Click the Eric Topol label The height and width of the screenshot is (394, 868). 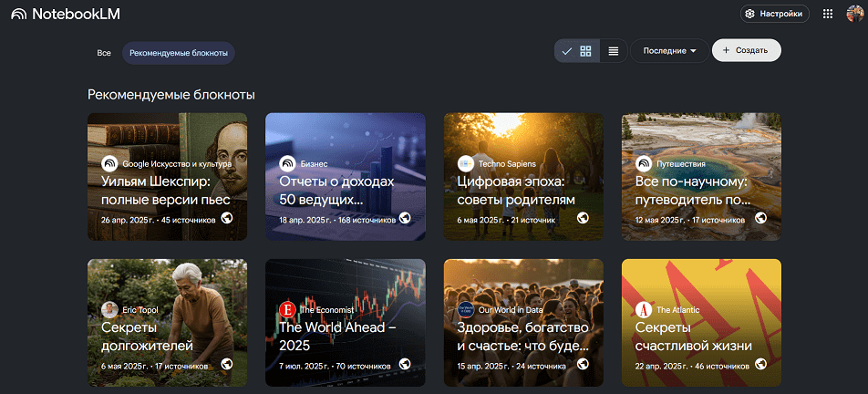click(x=139, y=309)
